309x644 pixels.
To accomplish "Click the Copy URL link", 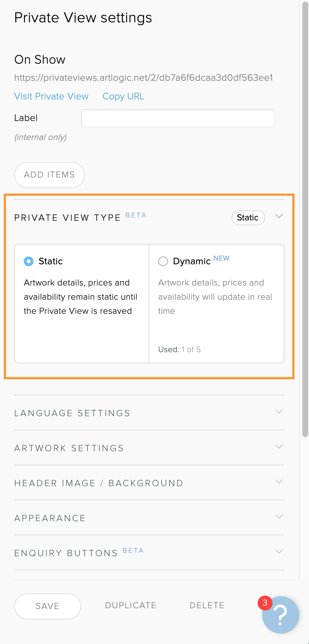I will [123, 96].
